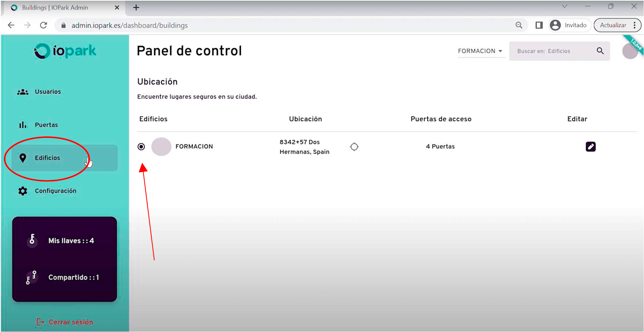Image resolution: width=644 pixels, height=332 pixels.
Task: Click the Mis llaves key icon
Action: [32, 240]
